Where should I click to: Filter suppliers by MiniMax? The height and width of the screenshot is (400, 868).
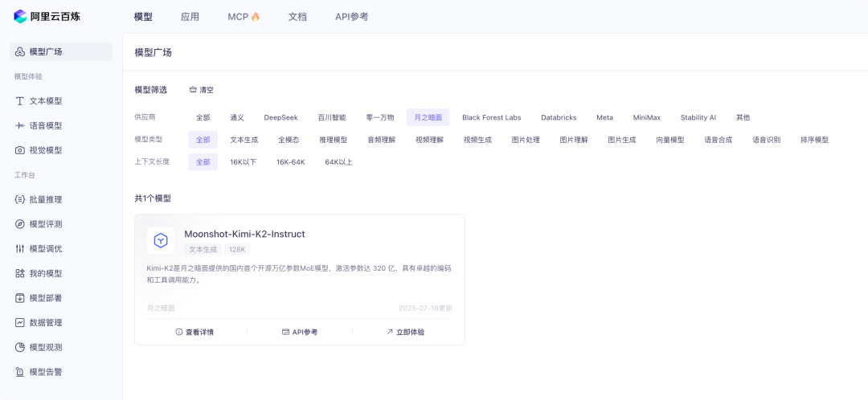point(646,117)
